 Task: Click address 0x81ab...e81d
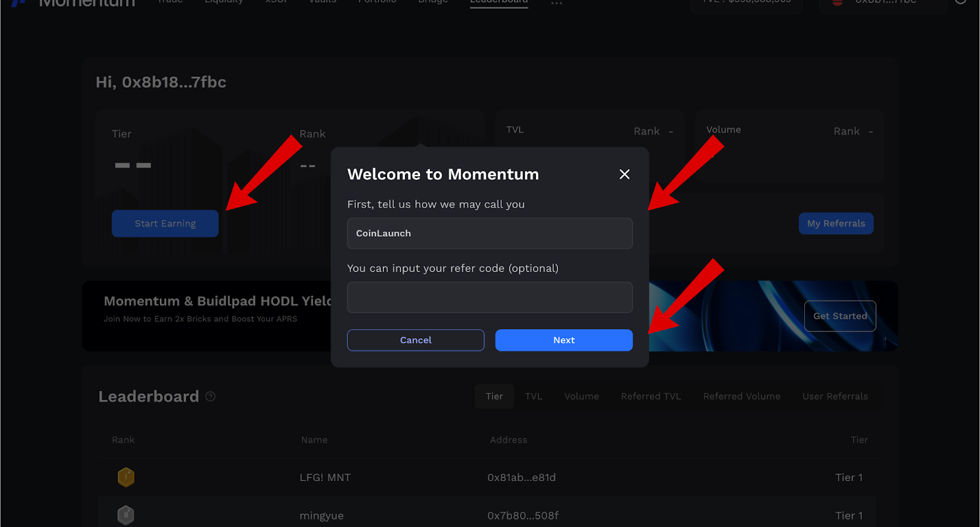tap(521, 477)
